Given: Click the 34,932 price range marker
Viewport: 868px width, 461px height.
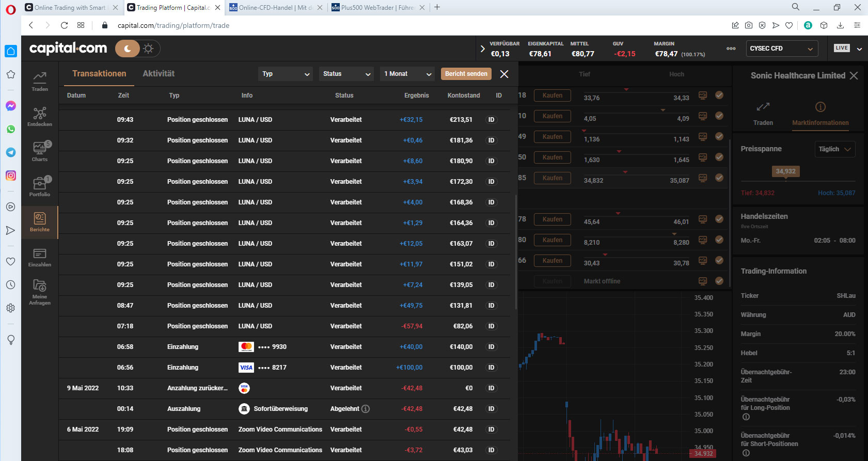Looking at the screenshot, I should tap(785, 171).
